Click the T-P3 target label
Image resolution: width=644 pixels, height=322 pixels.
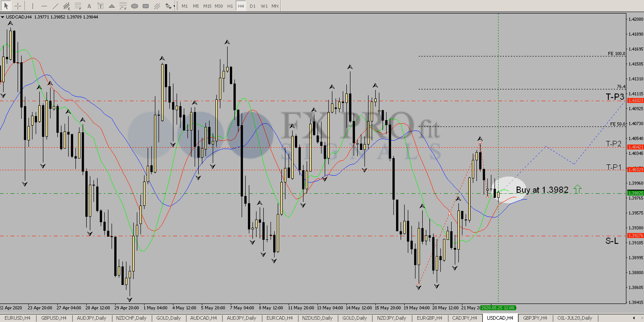[615, 96]
